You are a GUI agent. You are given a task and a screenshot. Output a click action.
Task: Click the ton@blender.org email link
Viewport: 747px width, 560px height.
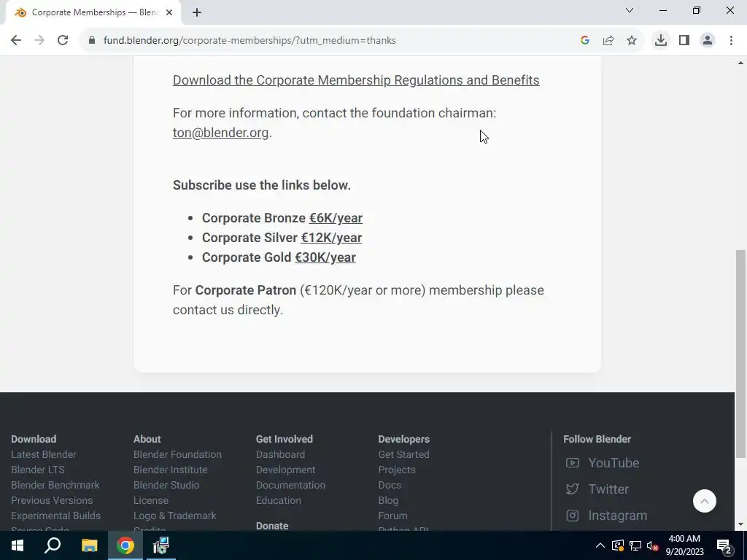pyautogui.click(x=220, y=133)
